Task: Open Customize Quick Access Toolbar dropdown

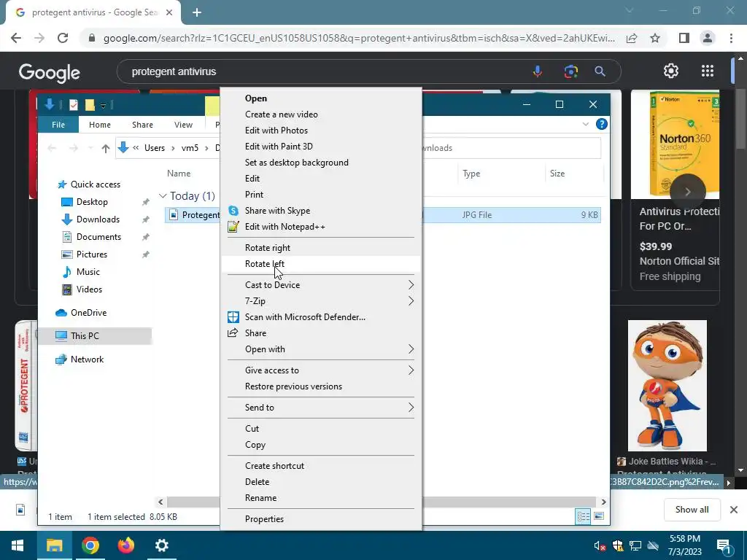Action: [x=103, y=105]
